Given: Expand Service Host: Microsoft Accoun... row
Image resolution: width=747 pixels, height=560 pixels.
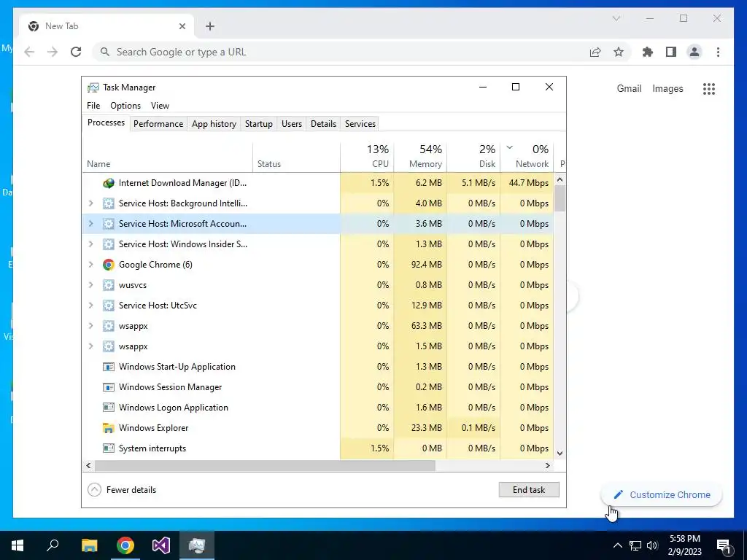Looking at the screenshot, I should click(x=90, y=224).
